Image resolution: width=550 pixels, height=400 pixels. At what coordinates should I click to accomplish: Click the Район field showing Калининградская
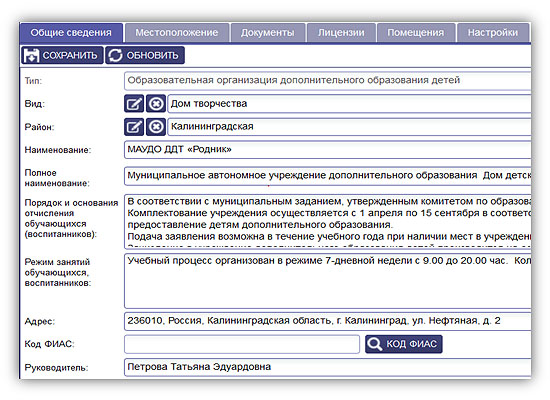[349, 127]
